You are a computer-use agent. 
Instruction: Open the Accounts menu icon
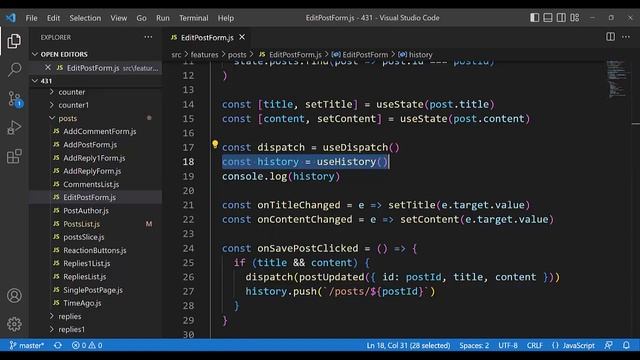click(14, 295)
